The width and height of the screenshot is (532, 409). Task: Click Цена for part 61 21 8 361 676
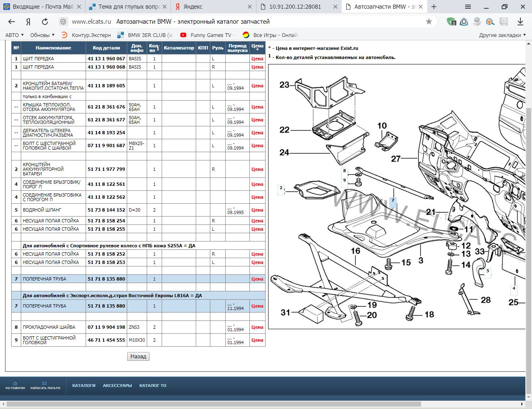257,107
